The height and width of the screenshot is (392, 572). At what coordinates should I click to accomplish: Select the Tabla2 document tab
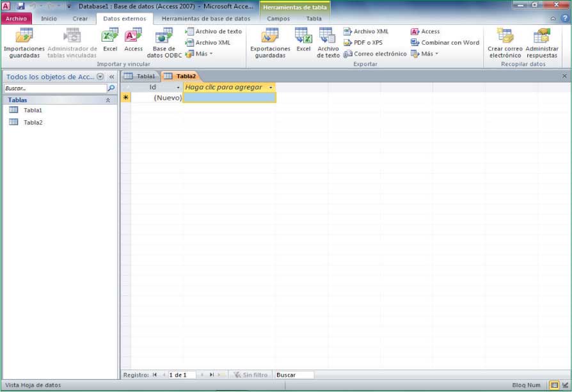(x=180, y=76)
